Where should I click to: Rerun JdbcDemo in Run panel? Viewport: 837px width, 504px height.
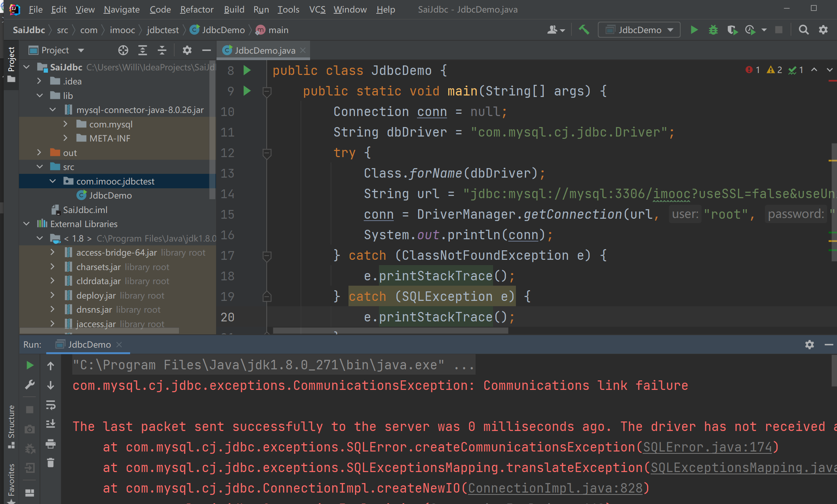point(30,366)
